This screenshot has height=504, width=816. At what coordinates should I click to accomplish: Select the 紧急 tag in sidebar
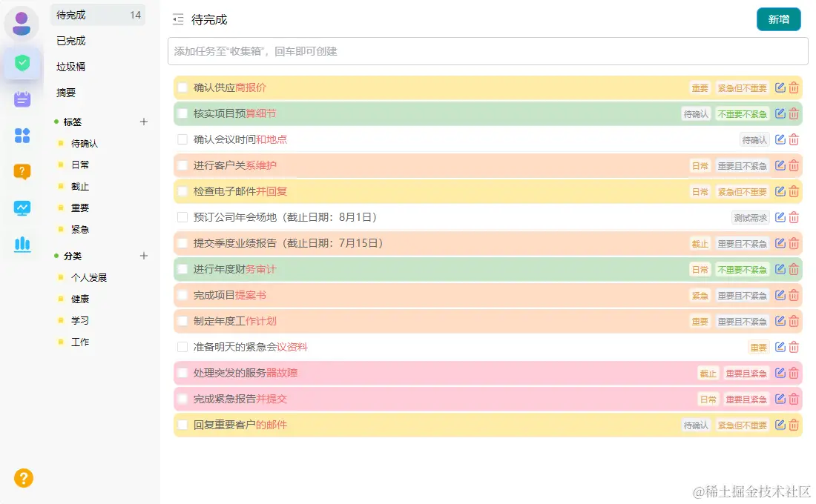click(80, 230)
